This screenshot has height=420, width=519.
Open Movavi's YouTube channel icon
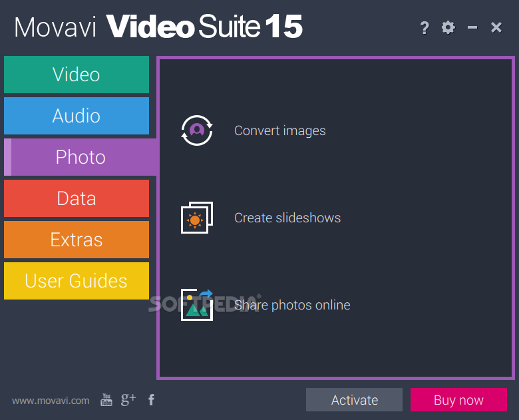(x=106, y=400)
